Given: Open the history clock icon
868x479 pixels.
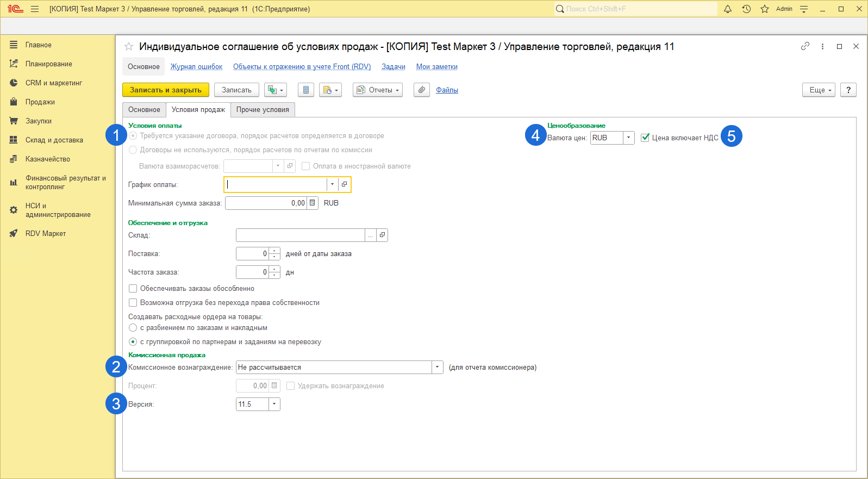Looking at the screenshot, I should (746, 9).
